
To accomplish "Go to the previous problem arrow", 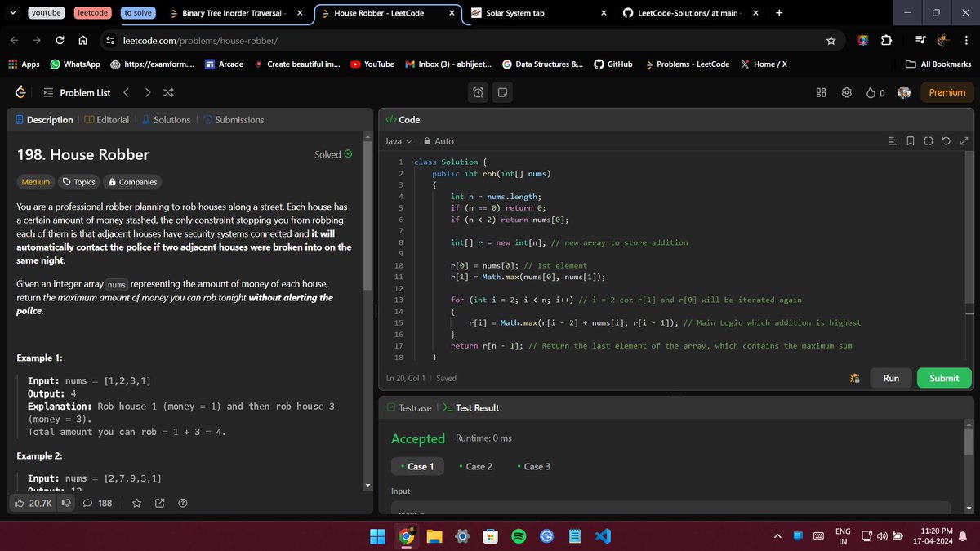I will pos(126,92).
